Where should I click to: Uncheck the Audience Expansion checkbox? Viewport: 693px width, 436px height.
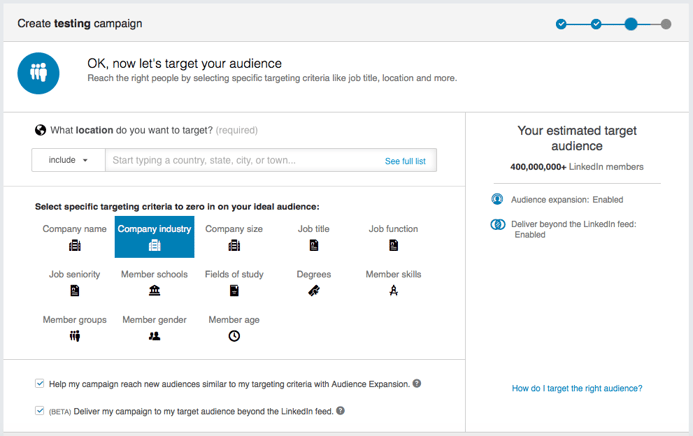[x=40, y=383]
